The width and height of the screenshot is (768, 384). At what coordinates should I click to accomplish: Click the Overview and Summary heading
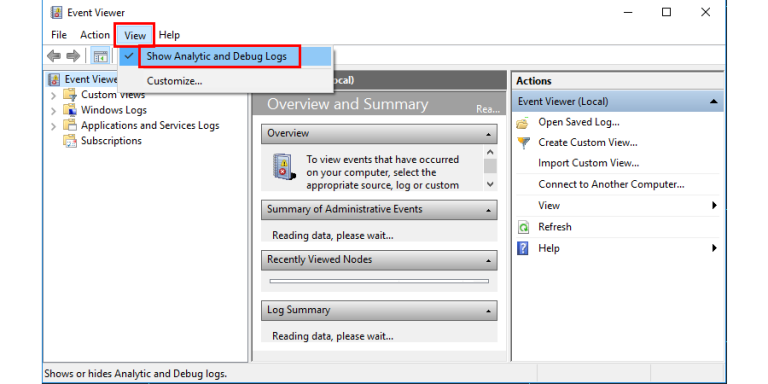348,104
